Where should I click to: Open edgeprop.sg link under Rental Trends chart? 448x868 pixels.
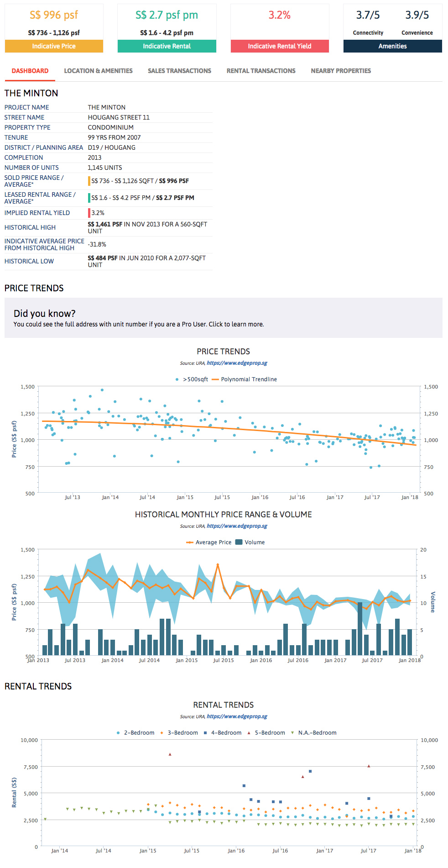237,716
